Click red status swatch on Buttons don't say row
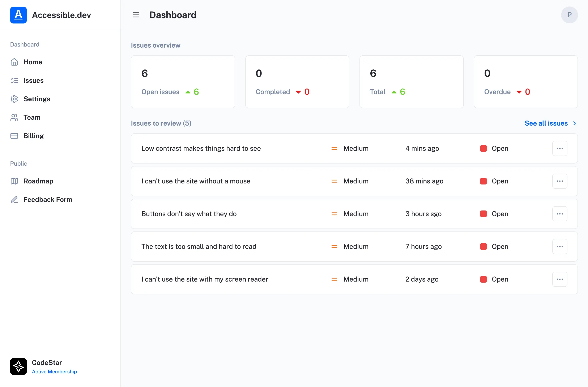The height and width of the screenshot is (387, 588). pos(483,214)
